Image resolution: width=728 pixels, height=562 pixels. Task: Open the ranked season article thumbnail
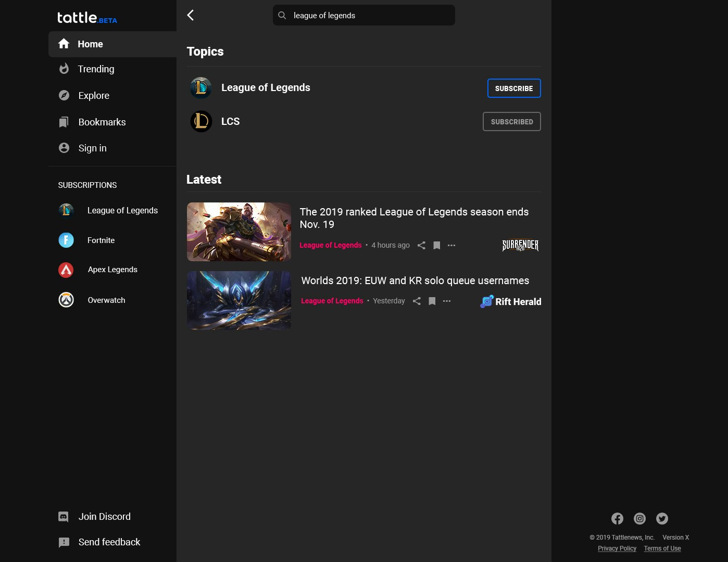click(x=239, y=232)
